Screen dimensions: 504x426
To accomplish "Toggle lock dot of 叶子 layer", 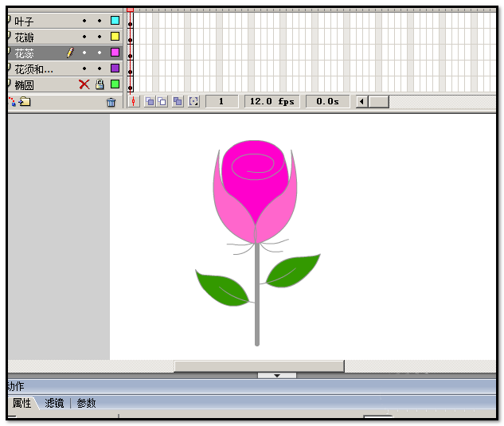I will [x=100, y=21].
